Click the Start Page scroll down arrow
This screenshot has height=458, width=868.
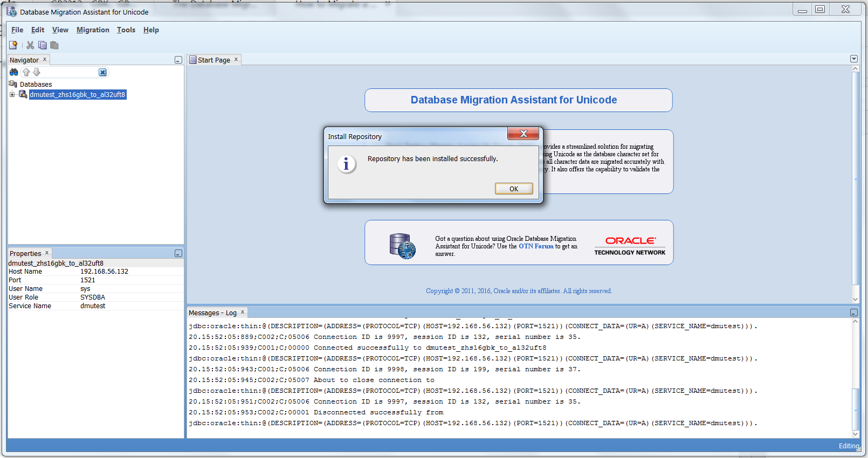(x=855, y=300)
